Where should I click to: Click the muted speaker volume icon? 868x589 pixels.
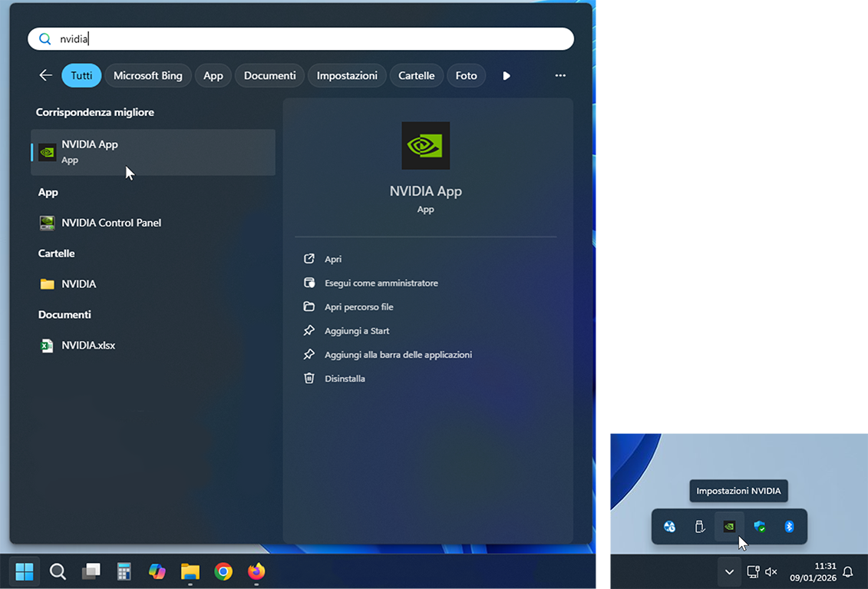click(x=771, y=572)
